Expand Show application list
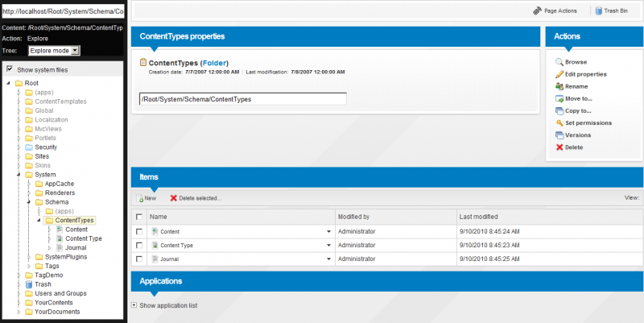 click(x=134, y=305)
